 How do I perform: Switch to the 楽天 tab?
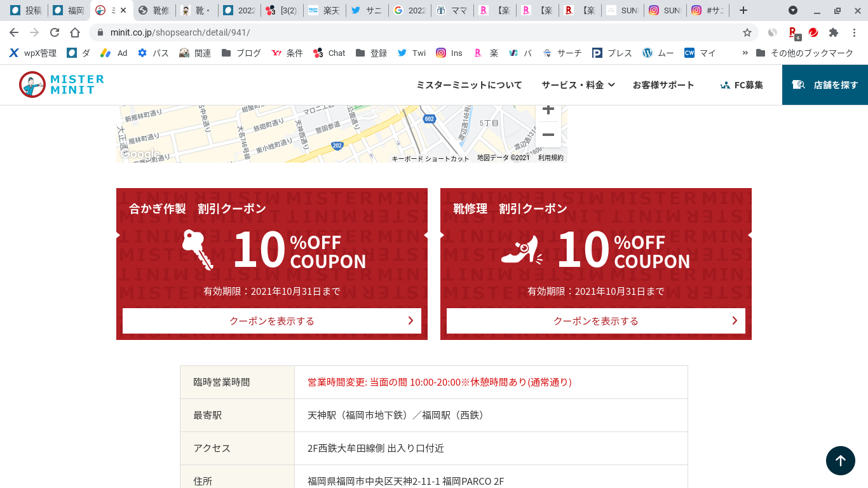[324, 10]
